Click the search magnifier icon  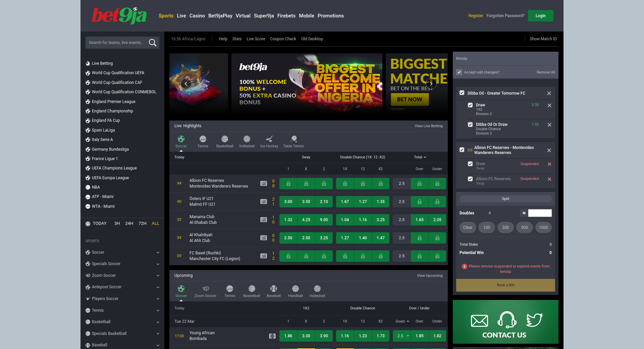152,43
